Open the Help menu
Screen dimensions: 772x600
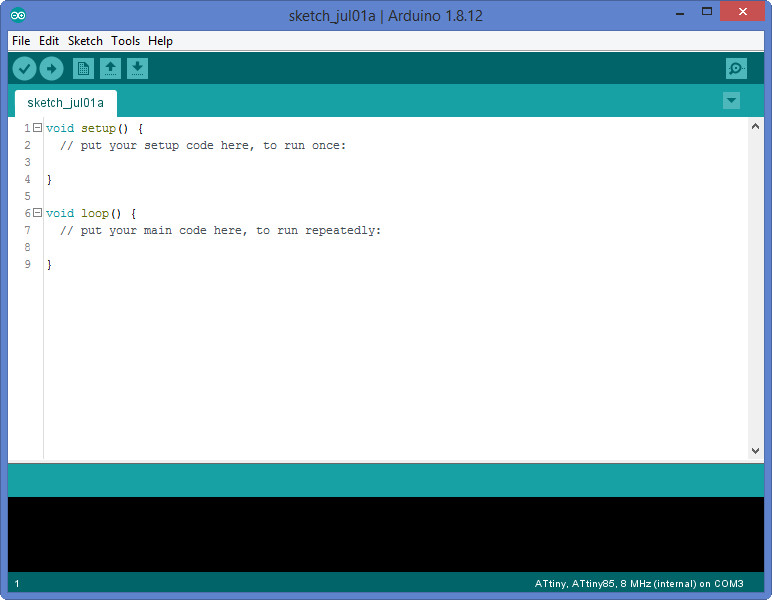coord(161,41)
